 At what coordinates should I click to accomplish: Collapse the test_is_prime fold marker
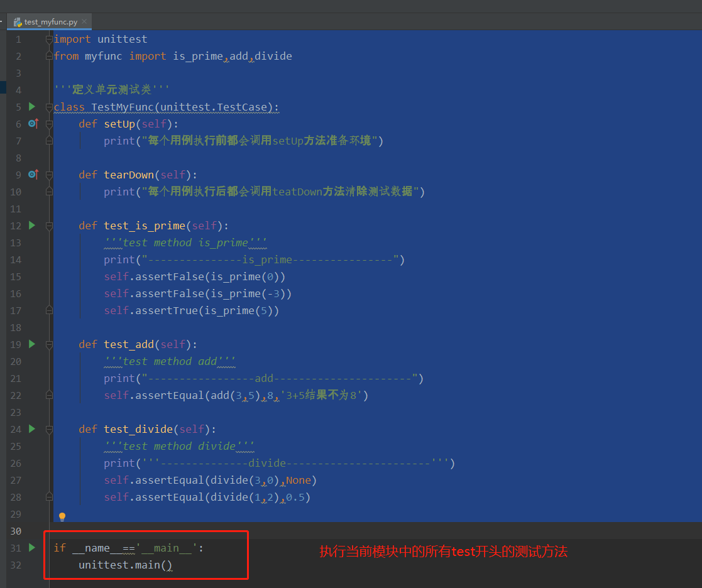click(49, 226)
